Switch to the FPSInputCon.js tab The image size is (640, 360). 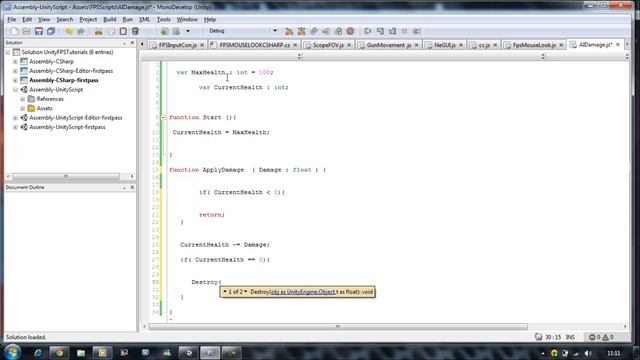click(x=178, y=45)
